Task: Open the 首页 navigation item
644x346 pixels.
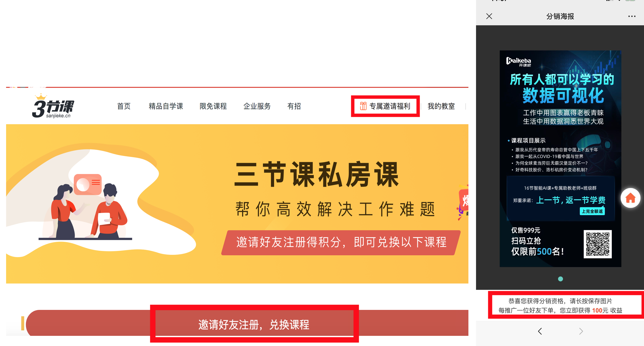Action: point(124,106)
